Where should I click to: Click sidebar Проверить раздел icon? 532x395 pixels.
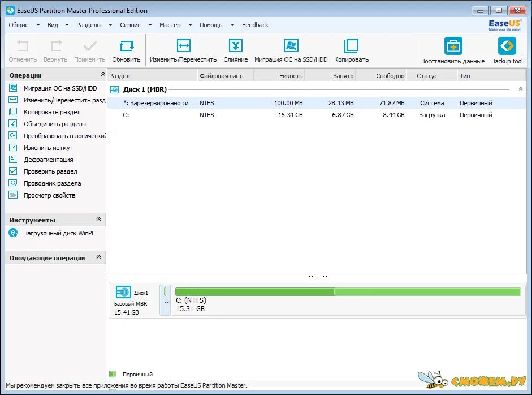[13, 171]
